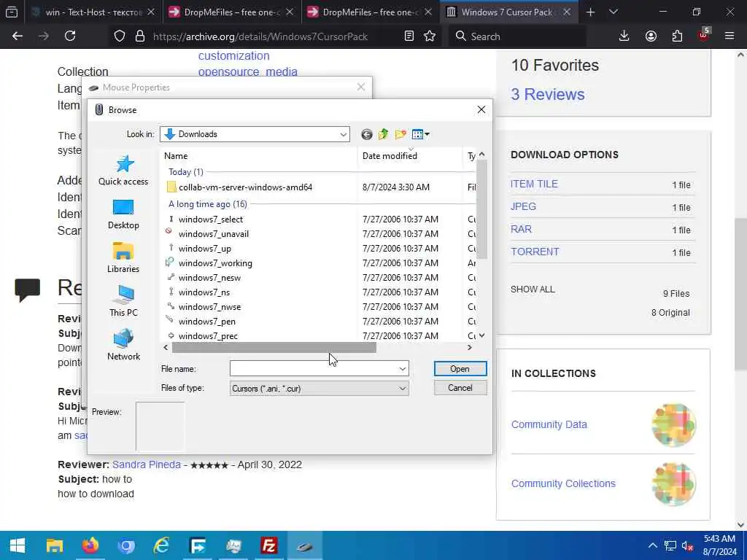Select the windows7_select cursor file
Viewport: 747px width, 560px height.
[x=205, y=219]
